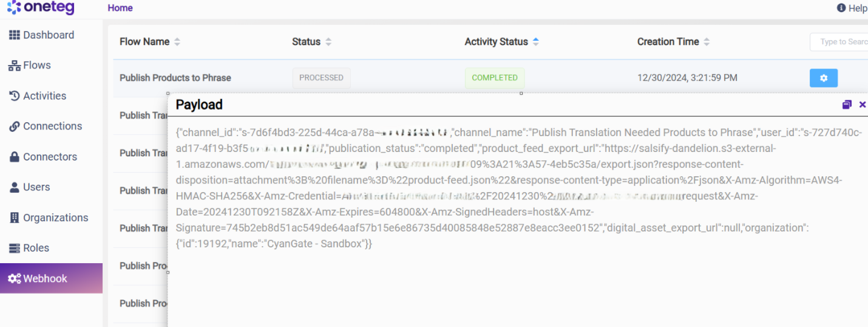Screen dimensions: 868x327
Task: Sort by the Activity Status column
Action: (535, 42)
